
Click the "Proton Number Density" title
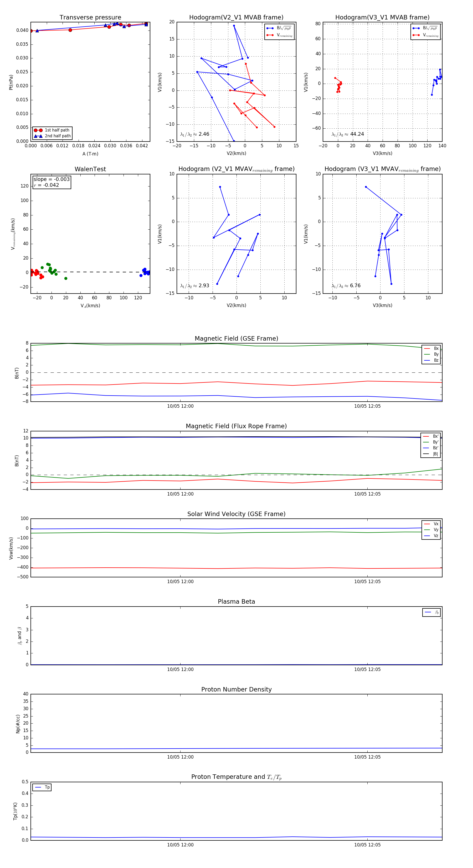236,689
